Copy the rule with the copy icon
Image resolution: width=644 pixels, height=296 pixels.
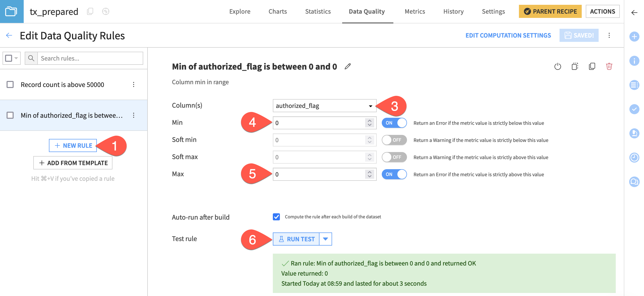click(x=592, y=66)
